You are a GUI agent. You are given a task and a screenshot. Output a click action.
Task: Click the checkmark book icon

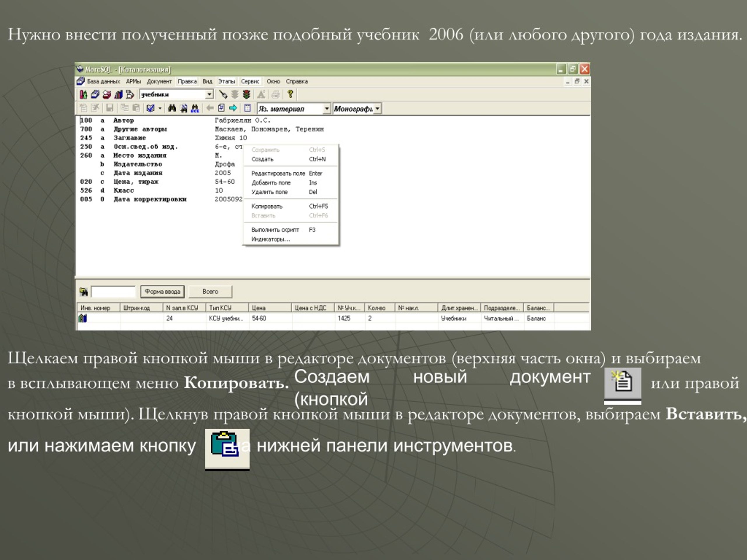[151, 108]
